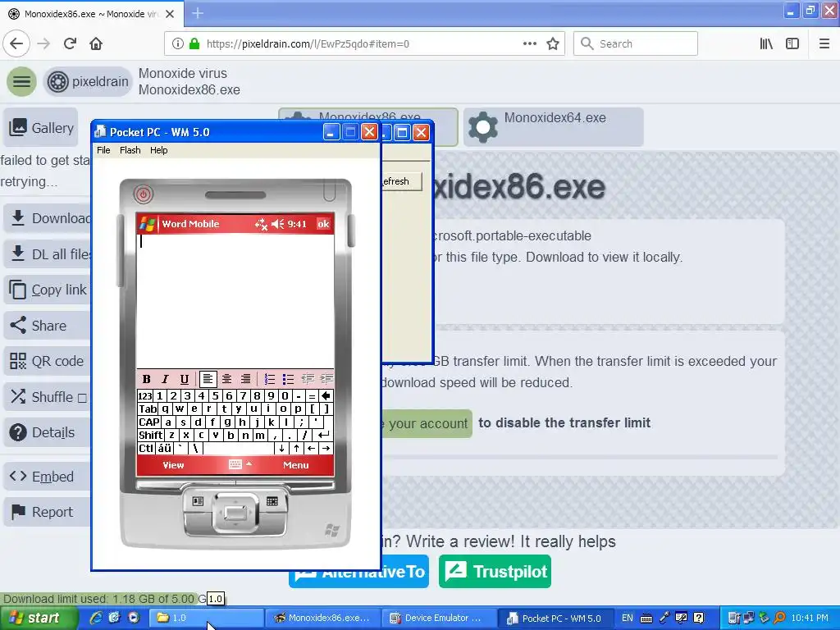Select left text alignment icon
Image resolution: width=840 pixels, height=630 pixels.
(208, 379)
